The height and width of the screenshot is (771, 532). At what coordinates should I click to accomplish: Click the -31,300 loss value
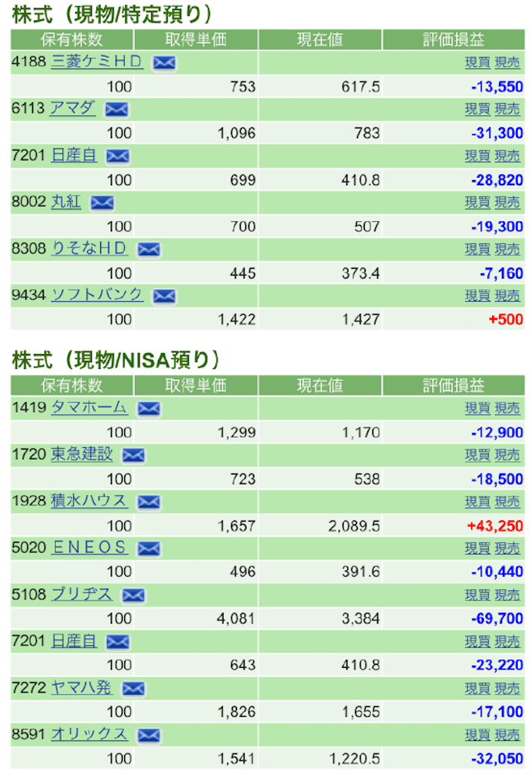click(497, 133)
